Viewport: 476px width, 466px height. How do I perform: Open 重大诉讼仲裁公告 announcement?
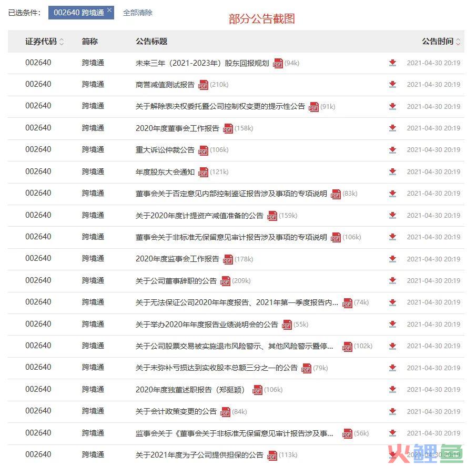[x=165, y=150]
